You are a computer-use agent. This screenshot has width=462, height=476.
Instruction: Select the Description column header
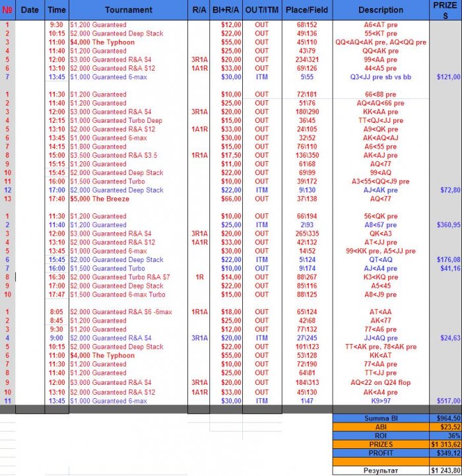point(381,10)
